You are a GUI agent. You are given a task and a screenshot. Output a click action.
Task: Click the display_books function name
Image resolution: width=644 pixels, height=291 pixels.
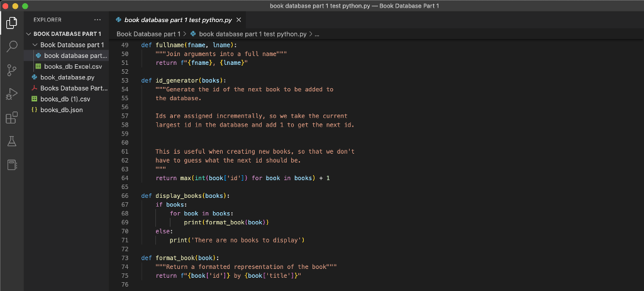(x=178, y=196)
